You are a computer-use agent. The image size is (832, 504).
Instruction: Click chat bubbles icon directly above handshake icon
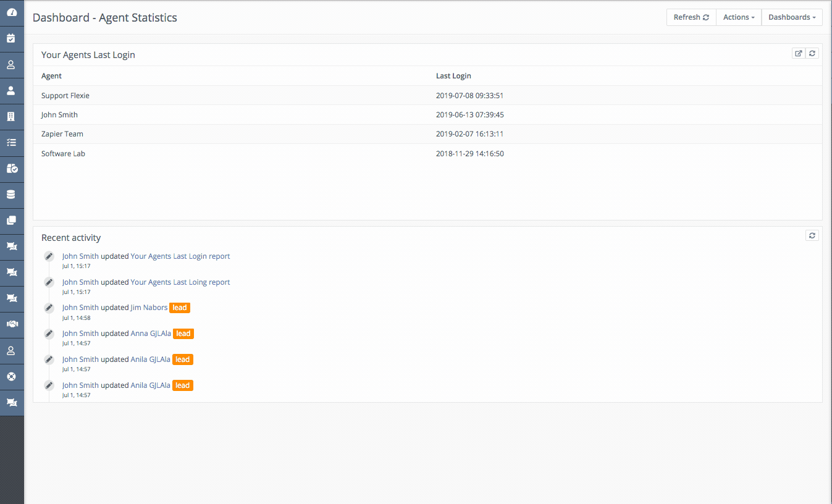[11, 298]
